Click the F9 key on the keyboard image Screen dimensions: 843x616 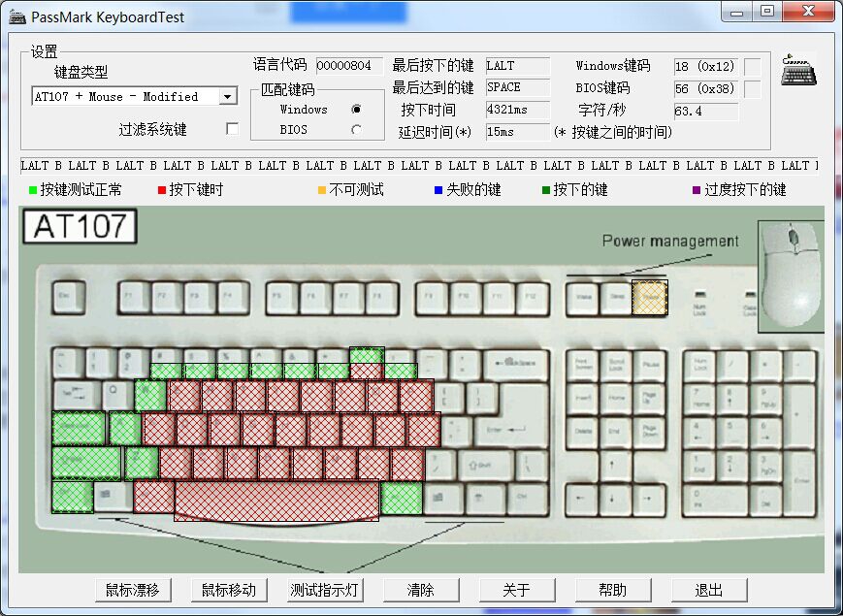(x=432, y=299)
